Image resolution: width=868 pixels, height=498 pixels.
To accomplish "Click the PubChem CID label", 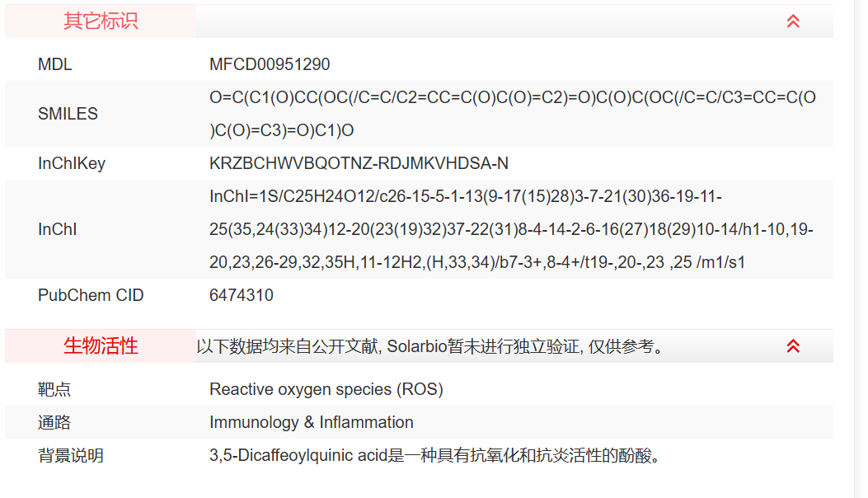I will click(91, 295).
